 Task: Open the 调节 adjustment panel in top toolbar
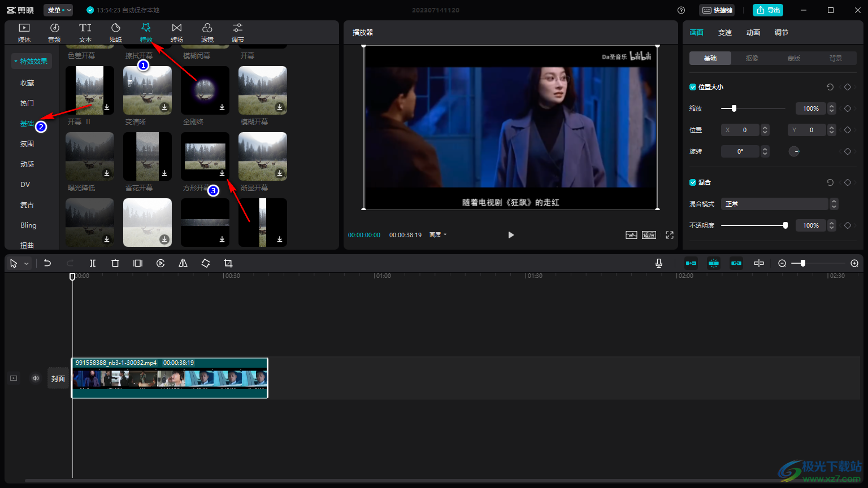(238, 33)
